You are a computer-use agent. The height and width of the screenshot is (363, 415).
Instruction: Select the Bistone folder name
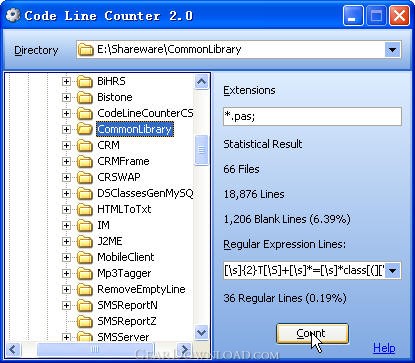(x=115, y=97)
